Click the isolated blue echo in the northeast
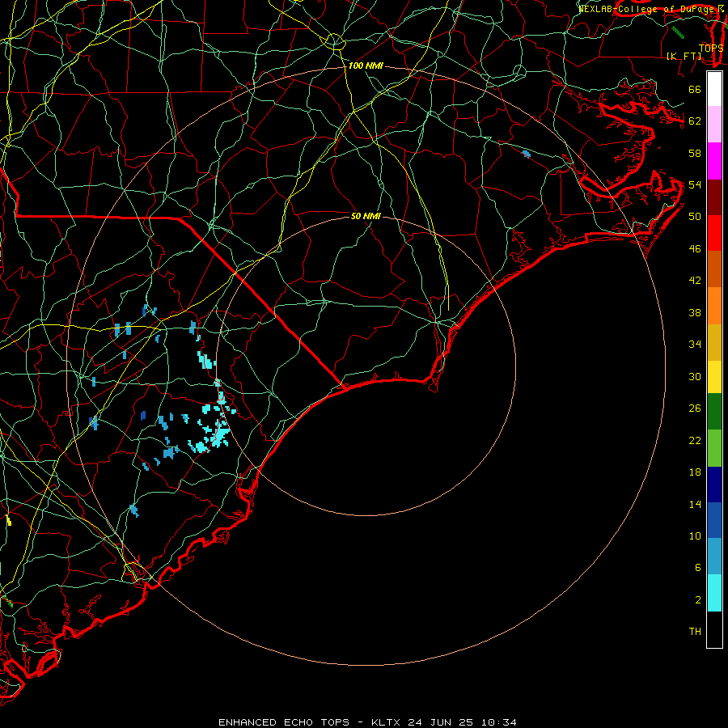728x728 pixels. [526, 154]
